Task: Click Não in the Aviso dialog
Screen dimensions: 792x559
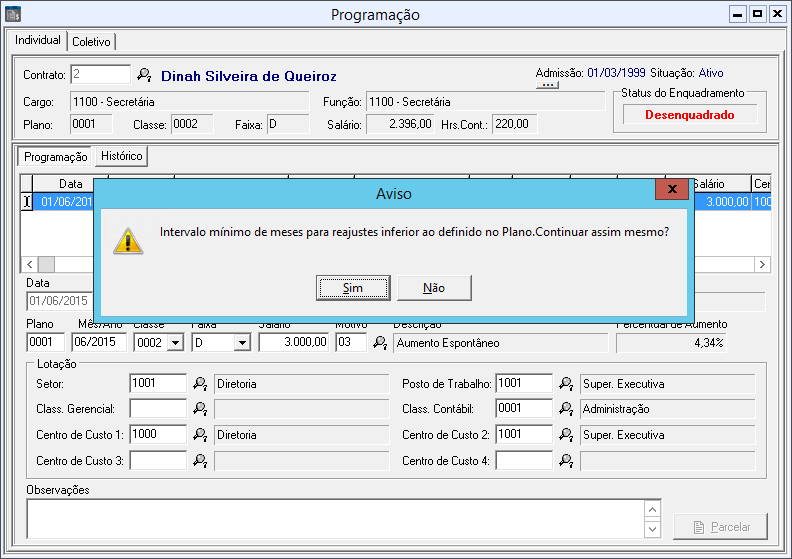Action: [x=434, y=288]
